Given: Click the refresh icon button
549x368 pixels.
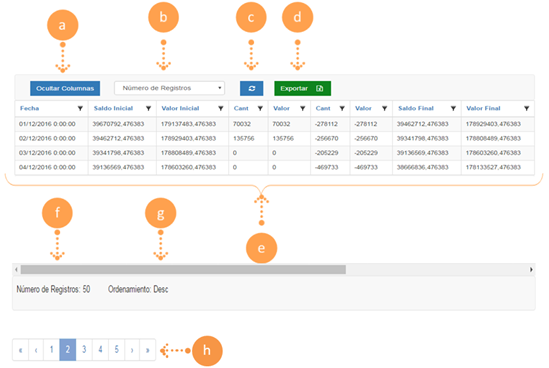Looking at the screenshot, I should [251, 88].
